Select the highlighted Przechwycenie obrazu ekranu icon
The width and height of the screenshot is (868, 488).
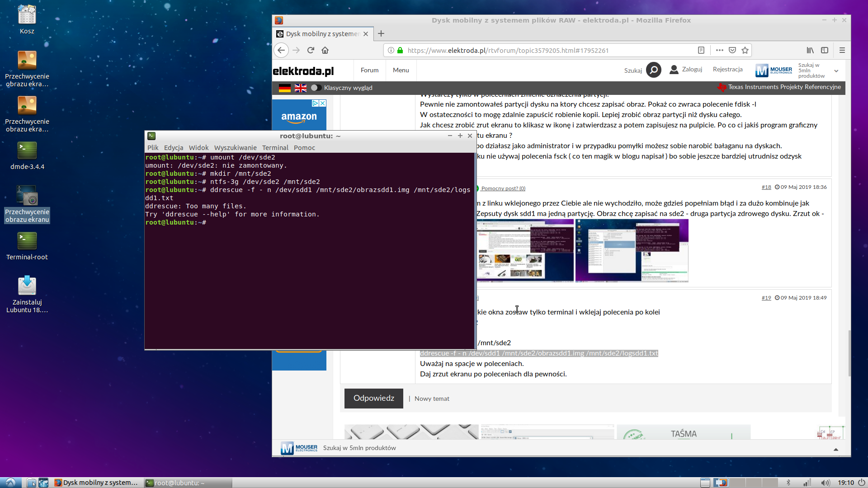[27, 204]
